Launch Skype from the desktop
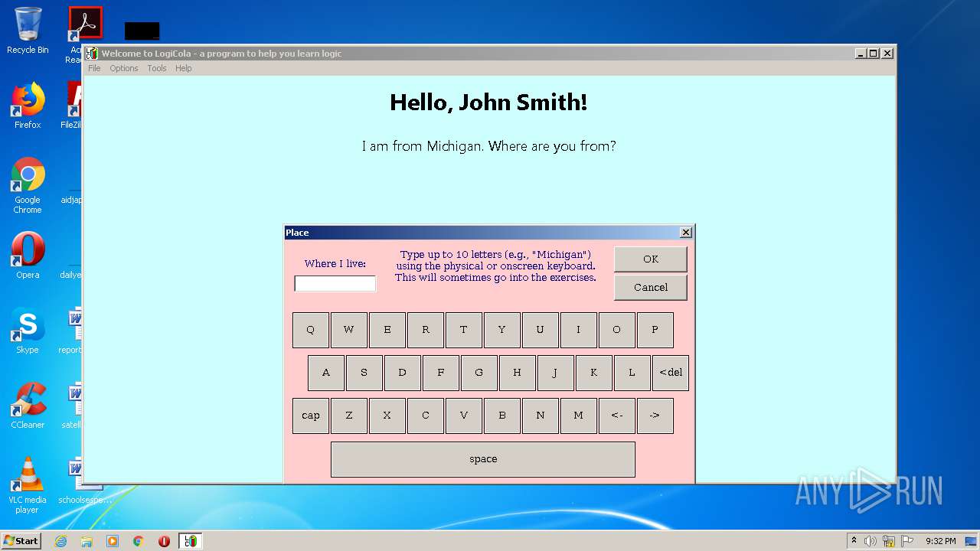Screen dimensions: 980x551 [28, 331]
